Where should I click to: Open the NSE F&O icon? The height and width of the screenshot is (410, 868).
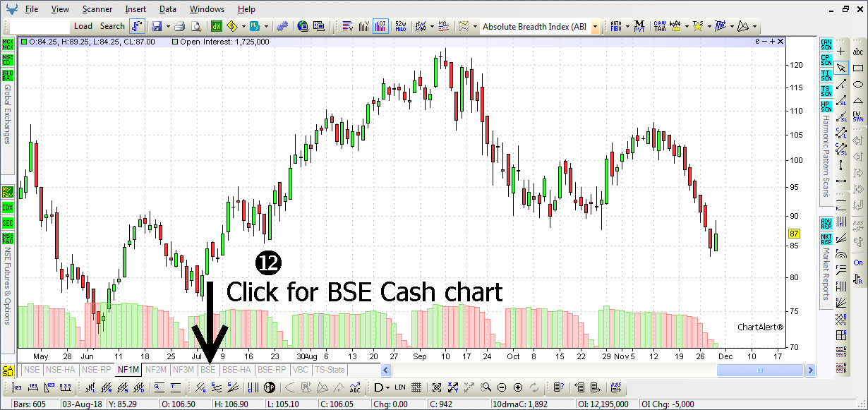point(8,239)
